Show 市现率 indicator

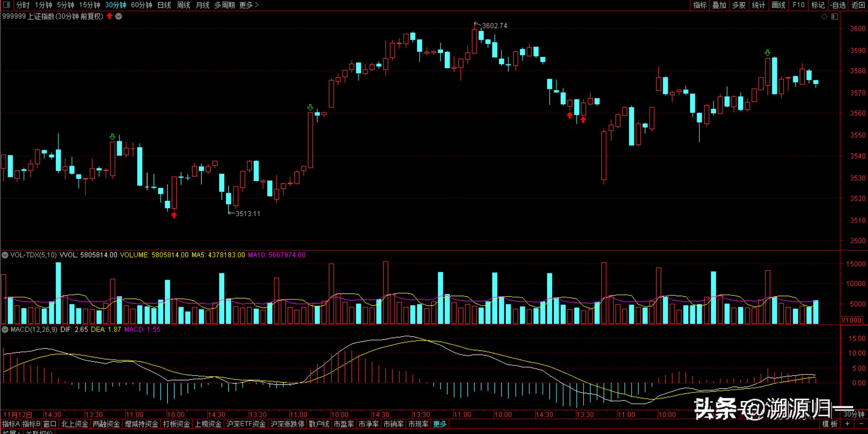click(x=419, y=424)
